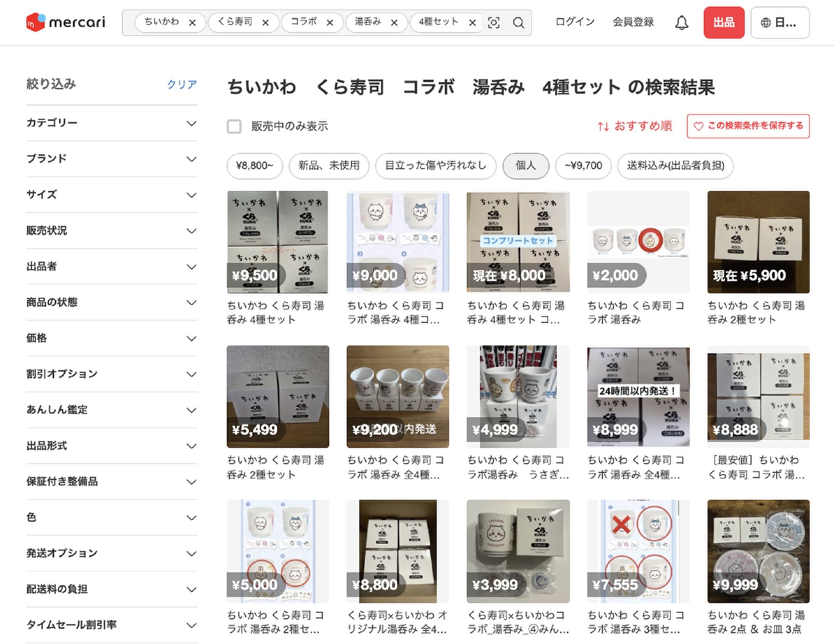
Task: Remove the 湯呑み search tag
Action: tap(394, 23)
